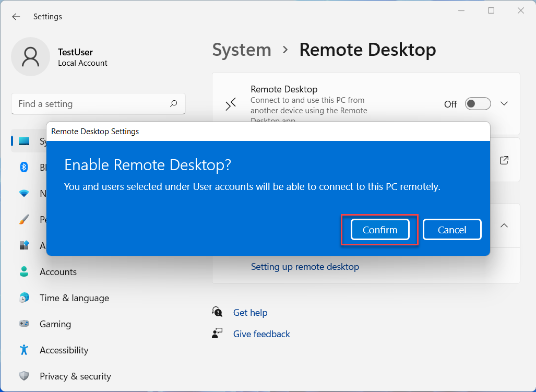Click the search magnifier icon

(x=174, y=104)
